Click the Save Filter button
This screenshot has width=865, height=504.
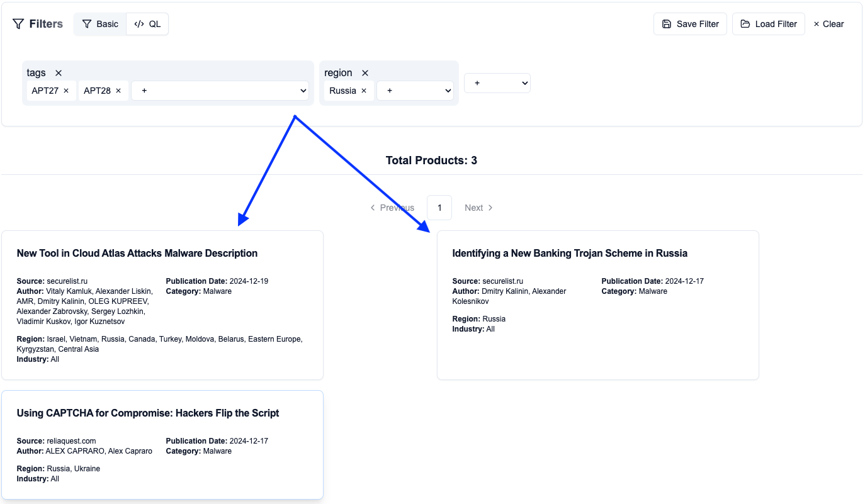point(690,23)
